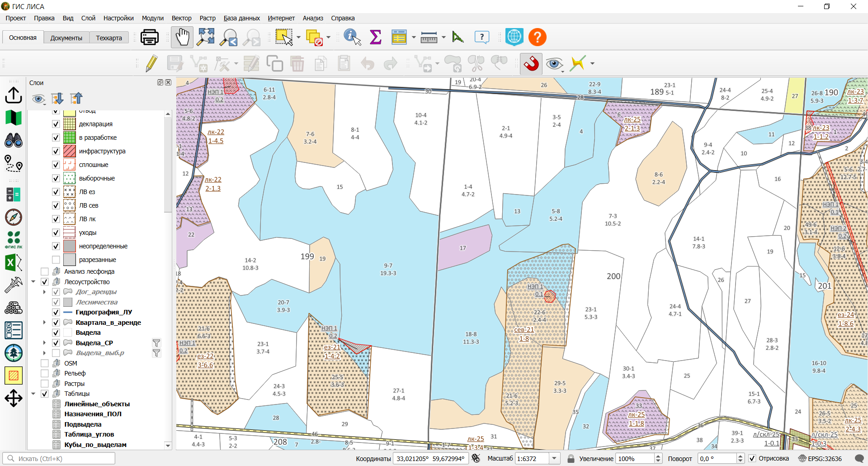
Task: Collapse the Таблицы group
Action: pyautogui.click(x=33, y=394)
